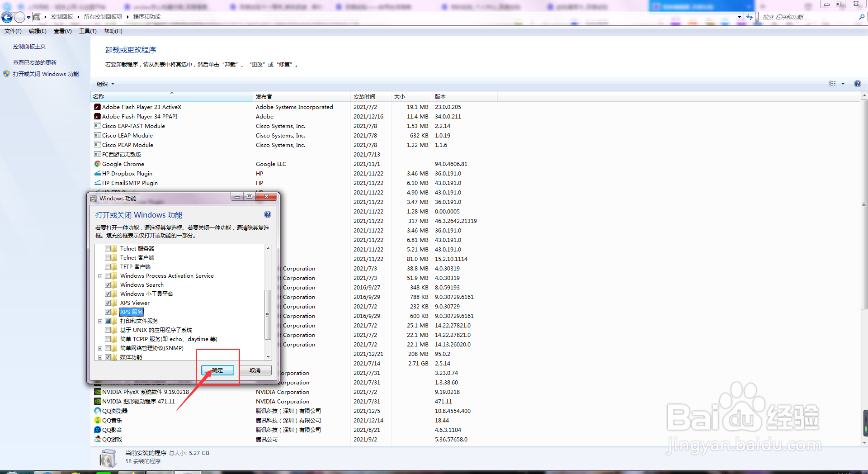Click the 取消 button
Viewport: 868px width, 474px height.
tap(255, 370)
